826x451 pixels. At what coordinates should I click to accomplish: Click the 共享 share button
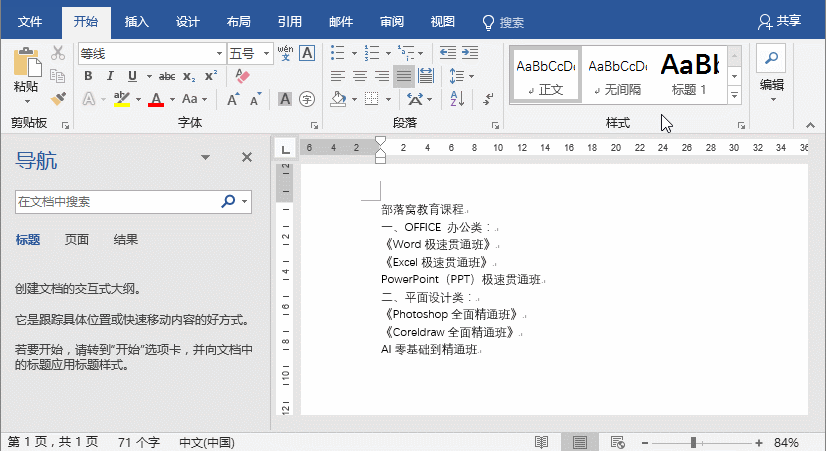point(780,21)
